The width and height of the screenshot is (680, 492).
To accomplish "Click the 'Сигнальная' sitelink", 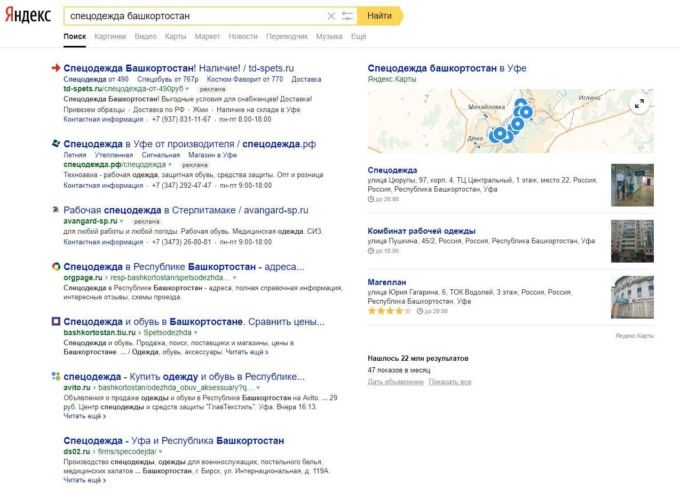I will point(160,155).
